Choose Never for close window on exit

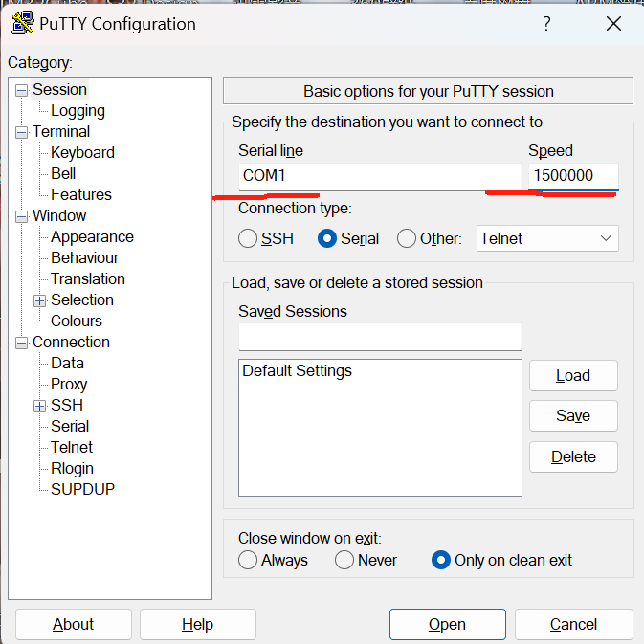click(344, 560)
